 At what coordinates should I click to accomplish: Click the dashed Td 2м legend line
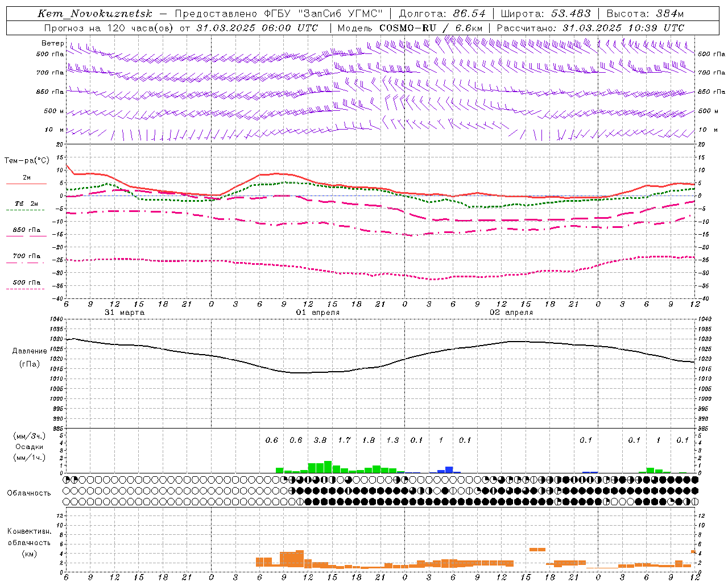25,210
